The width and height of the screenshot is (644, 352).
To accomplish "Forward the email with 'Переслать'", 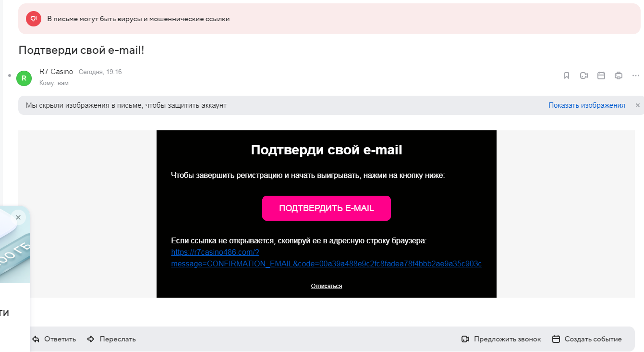I will coord(111,339).
